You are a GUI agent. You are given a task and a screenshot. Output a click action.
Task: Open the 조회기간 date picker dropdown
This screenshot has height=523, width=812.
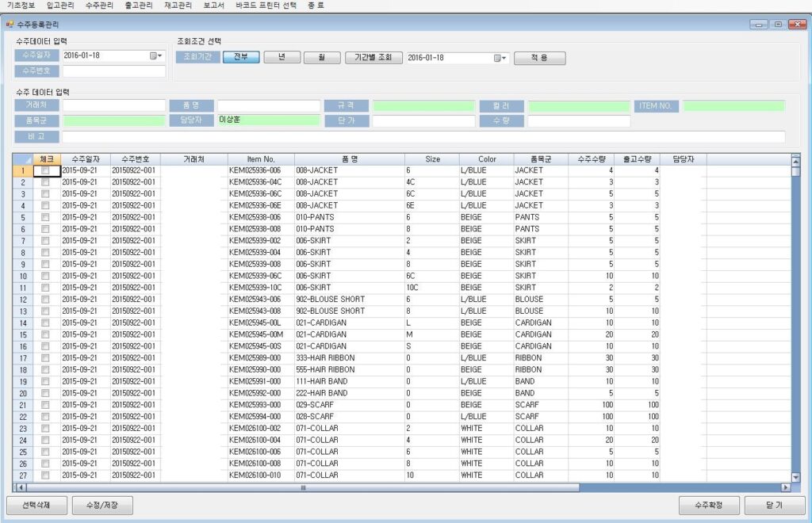[x=499, y=58]
